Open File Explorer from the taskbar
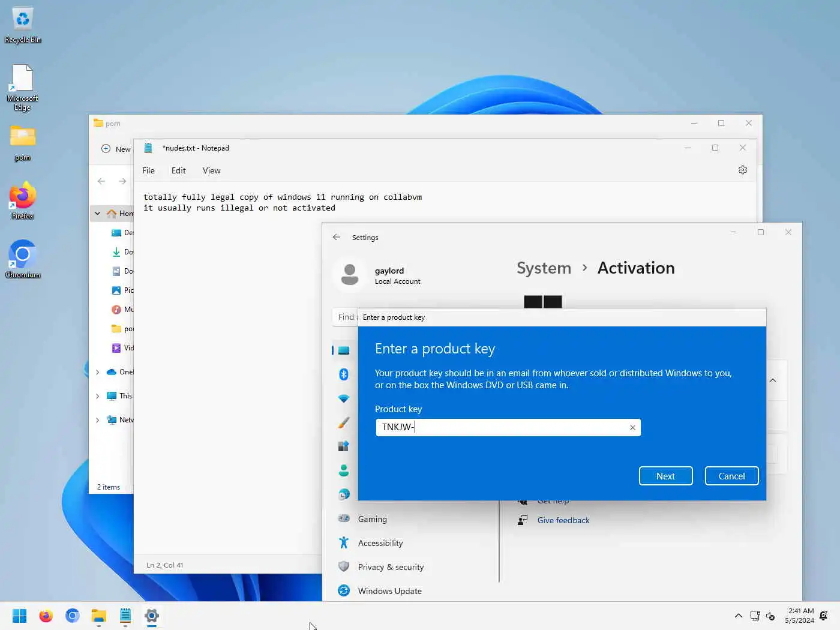The image size is (840, 630). pos(99,616)
